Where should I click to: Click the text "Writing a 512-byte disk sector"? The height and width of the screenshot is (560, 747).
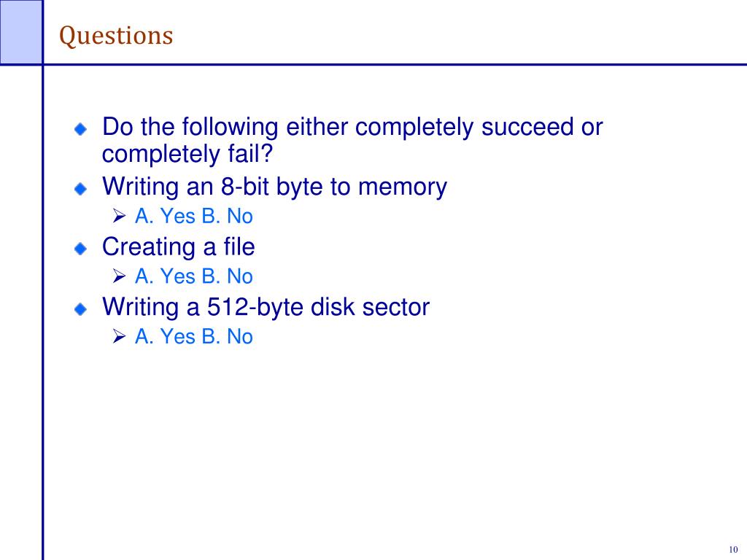pyautogui.click(x=266, y=307)
